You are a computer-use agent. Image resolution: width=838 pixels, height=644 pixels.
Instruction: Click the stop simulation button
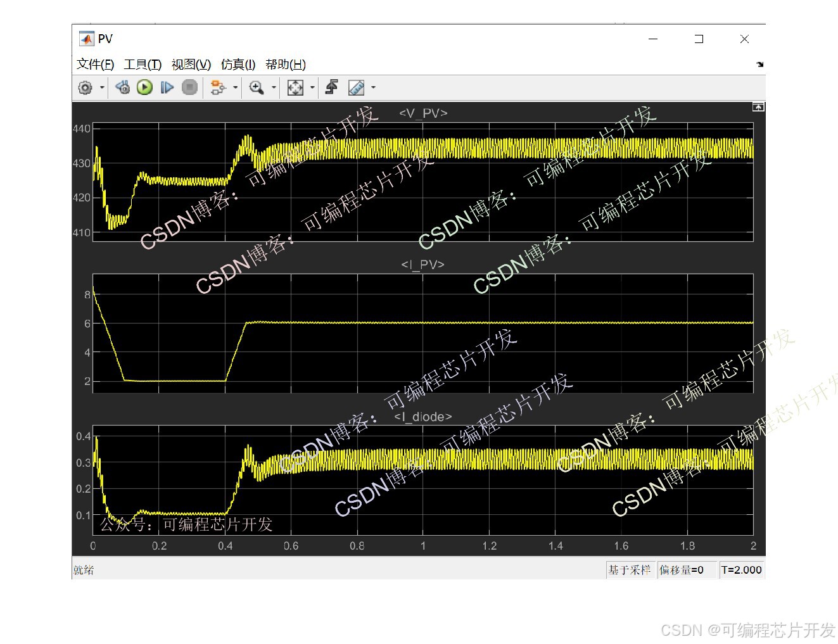coord(189,87)
